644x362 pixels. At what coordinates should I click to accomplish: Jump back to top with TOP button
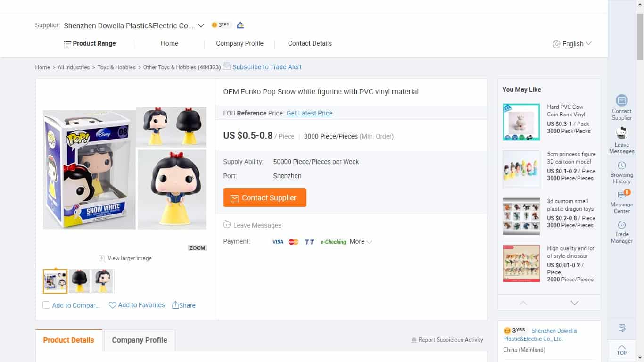coord(622,350)
